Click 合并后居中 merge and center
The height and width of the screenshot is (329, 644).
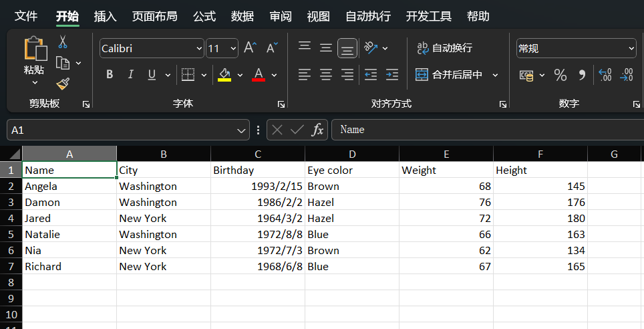pos(448,74)
